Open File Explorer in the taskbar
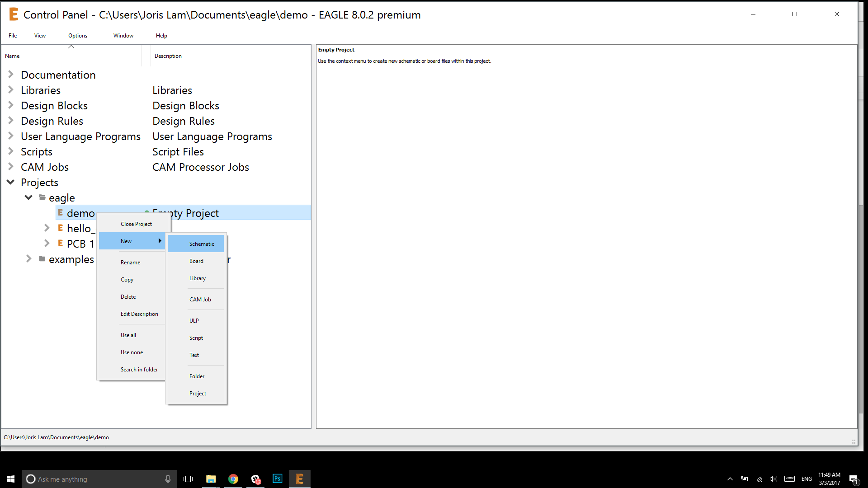Viewport: 868px width, 488px height. tap(211, 479)
